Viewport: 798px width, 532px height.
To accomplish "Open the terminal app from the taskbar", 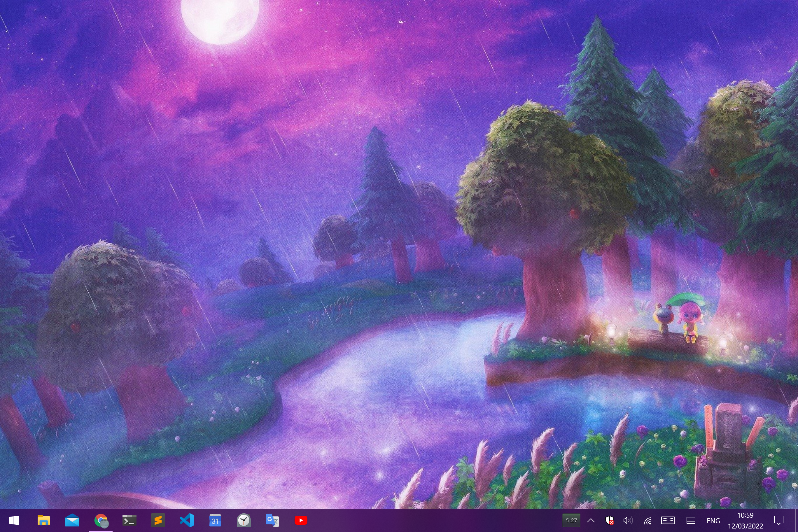I will point(129,520).
